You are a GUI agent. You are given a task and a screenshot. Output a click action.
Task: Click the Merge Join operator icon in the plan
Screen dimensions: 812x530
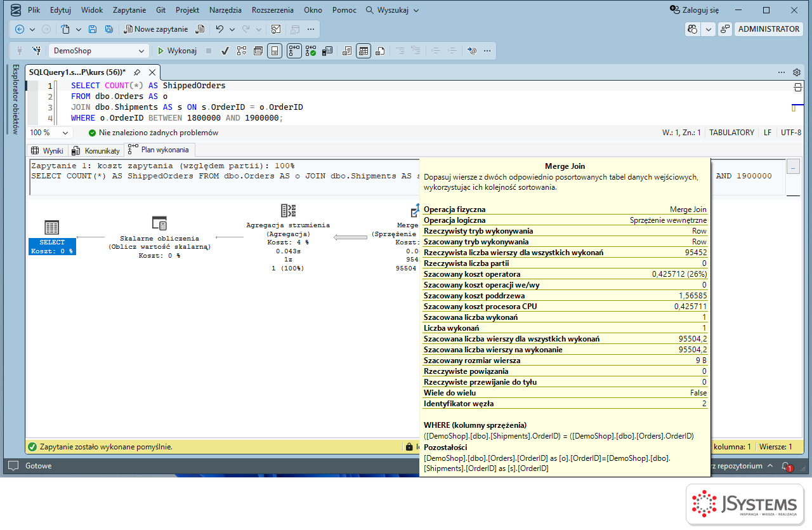(415, 211)
